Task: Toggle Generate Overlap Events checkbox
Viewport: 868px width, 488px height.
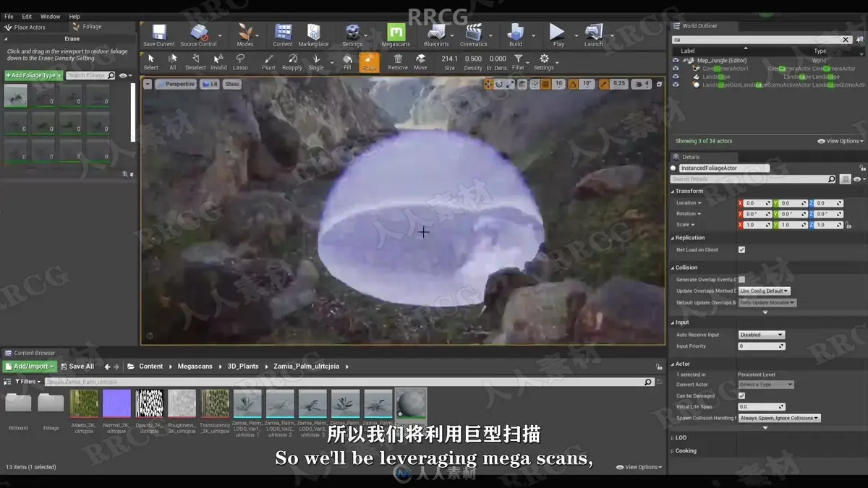Action: point(741,279)
